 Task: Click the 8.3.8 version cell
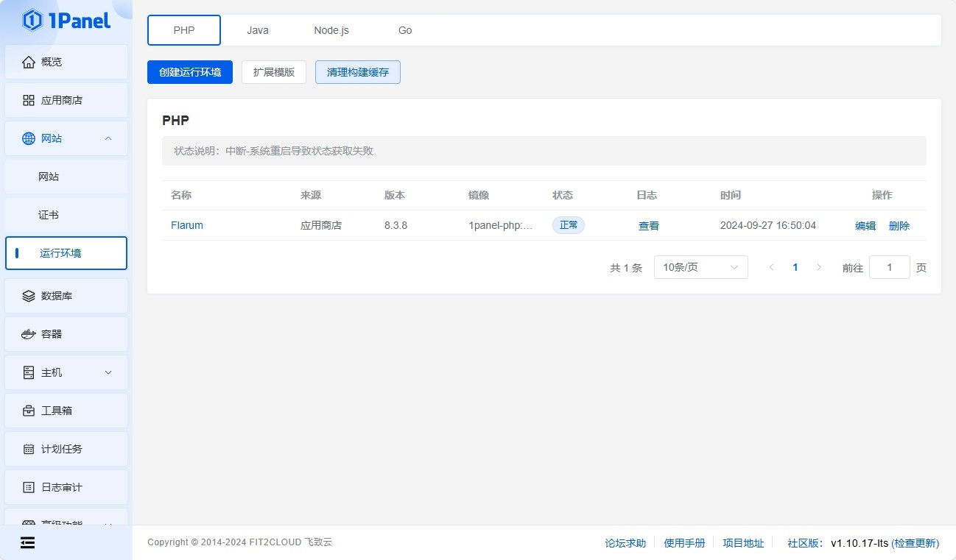pyautogui.click(x=396, y=225)
